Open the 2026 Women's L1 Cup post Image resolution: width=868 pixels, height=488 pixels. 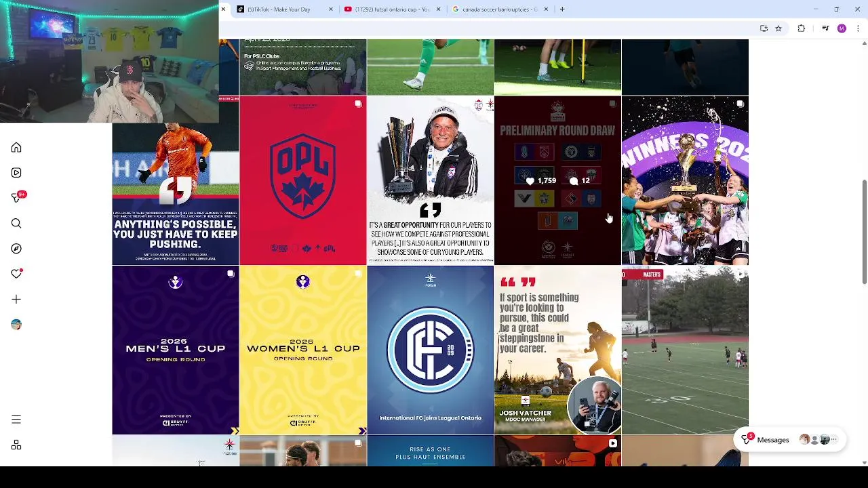click(x=302, y=350)
